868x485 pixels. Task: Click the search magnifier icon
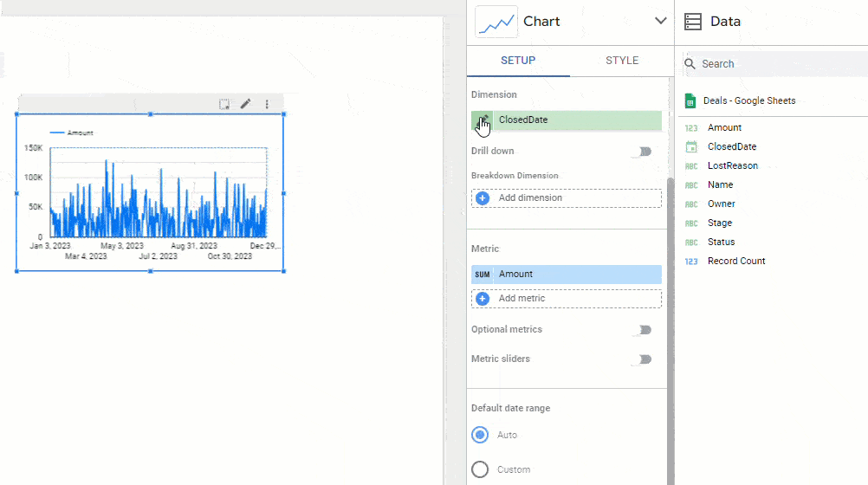(690, 64)
